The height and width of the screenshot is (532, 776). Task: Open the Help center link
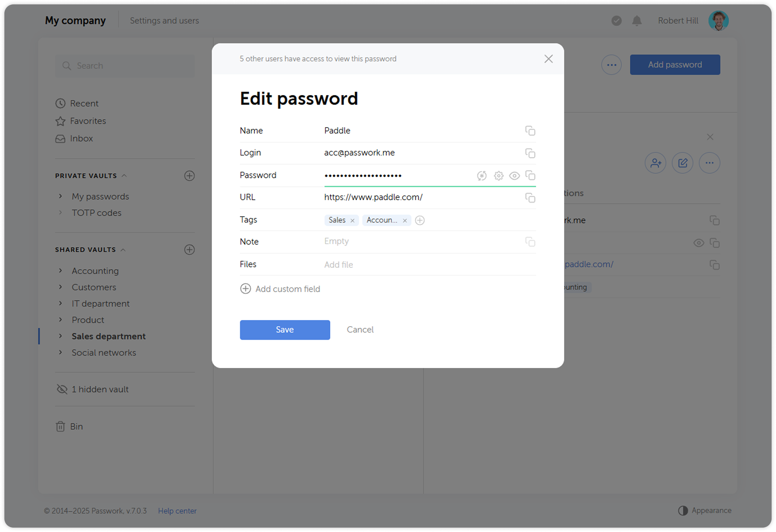(x=177, y=511)
